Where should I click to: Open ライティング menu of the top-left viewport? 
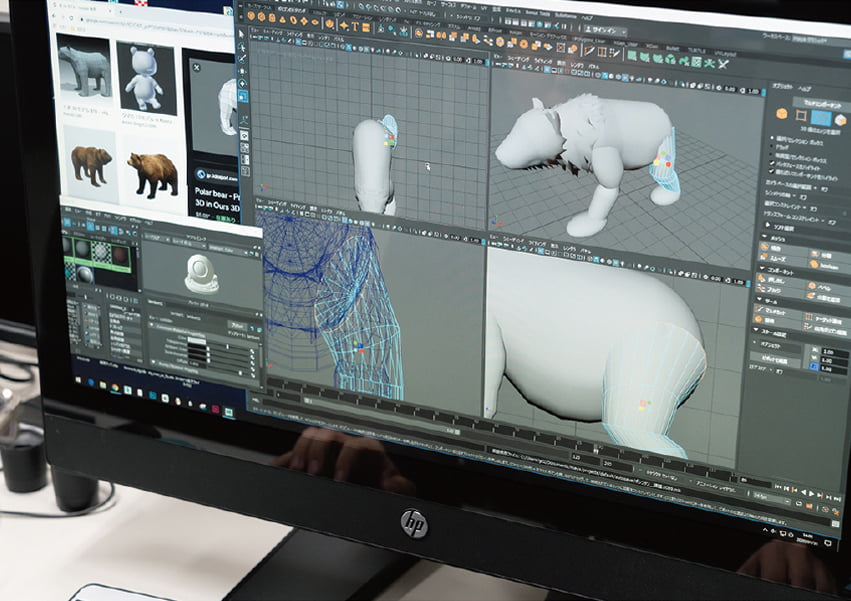295,34
